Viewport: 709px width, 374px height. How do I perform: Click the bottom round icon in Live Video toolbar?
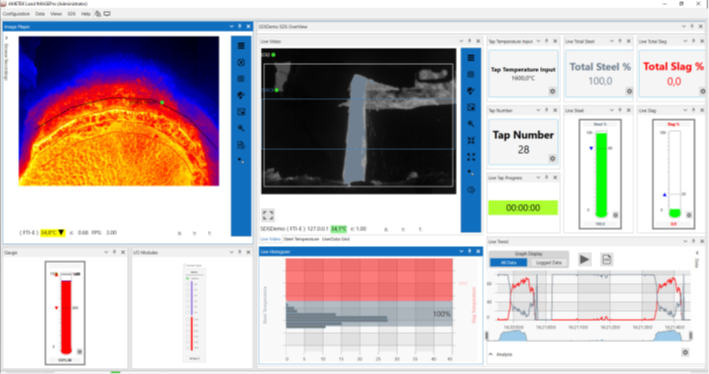click(471, 190)
